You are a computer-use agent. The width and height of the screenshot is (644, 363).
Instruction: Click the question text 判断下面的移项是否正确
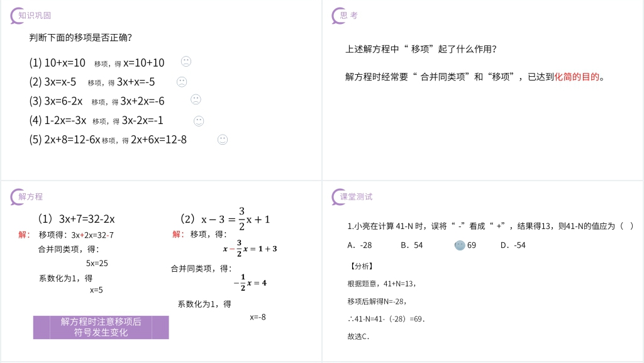click(80, 38)
